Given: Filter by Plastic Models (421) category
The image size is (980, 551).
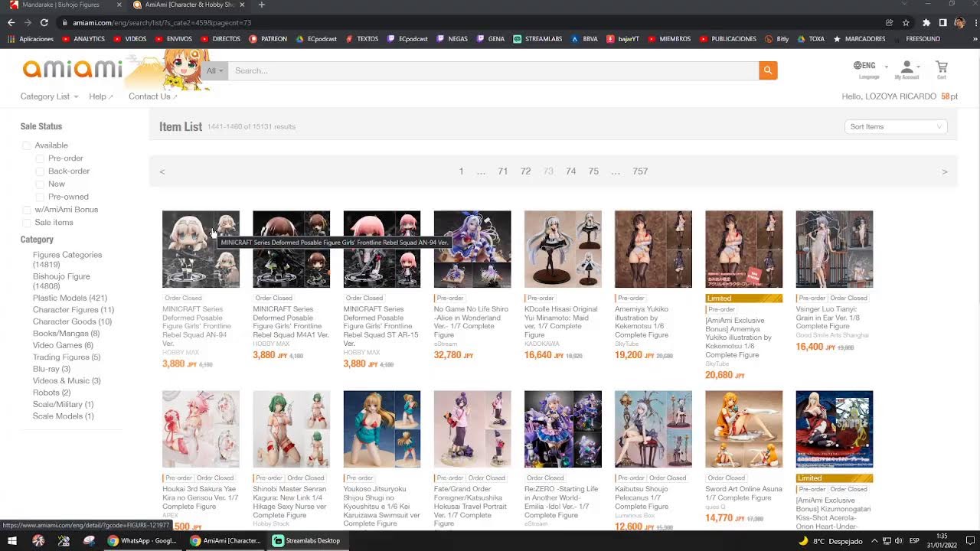Looking at the screenshot, I should click(x=70, y=298).
